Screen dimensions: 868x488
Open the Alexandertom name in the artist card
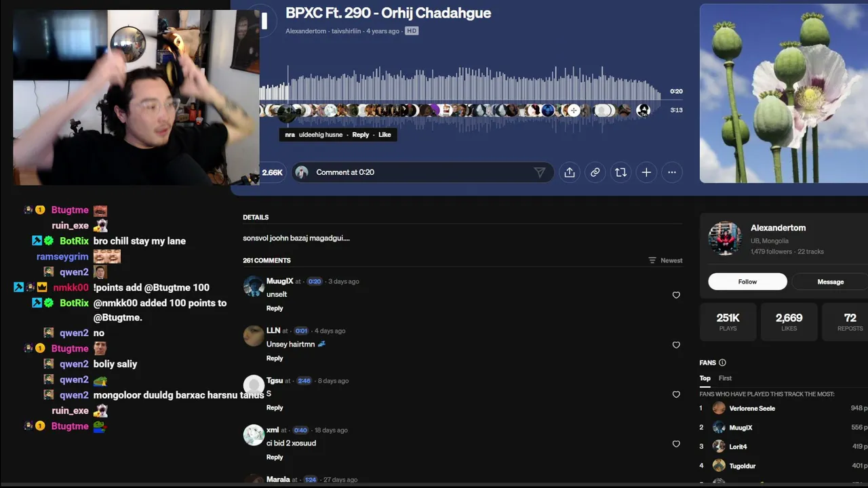pyautogui.click(x=778, y=228)
